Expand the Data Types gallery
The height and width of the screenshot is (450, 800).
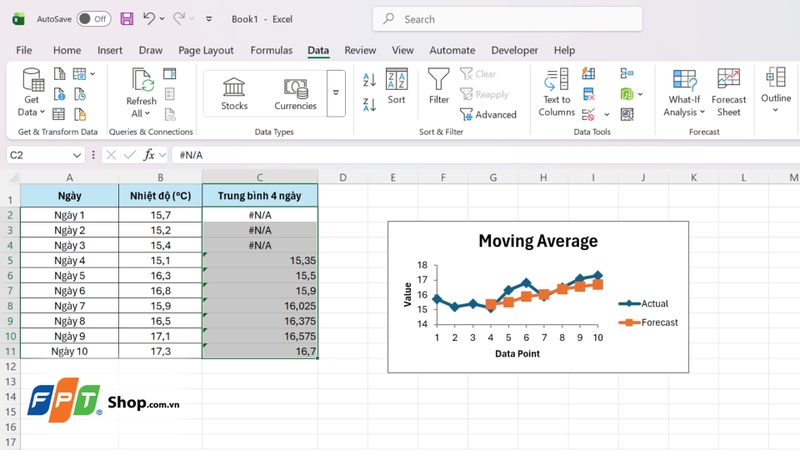(x=336, y=93)
